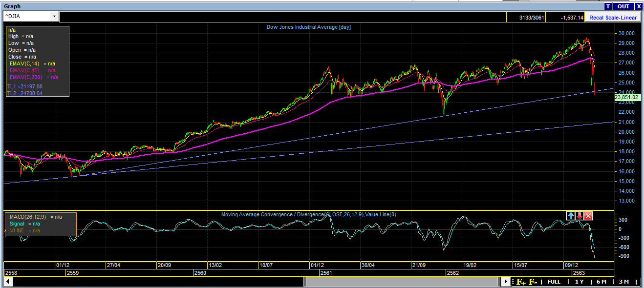
Task: Click the 19/02 date marker
Action: coord(470,266)
